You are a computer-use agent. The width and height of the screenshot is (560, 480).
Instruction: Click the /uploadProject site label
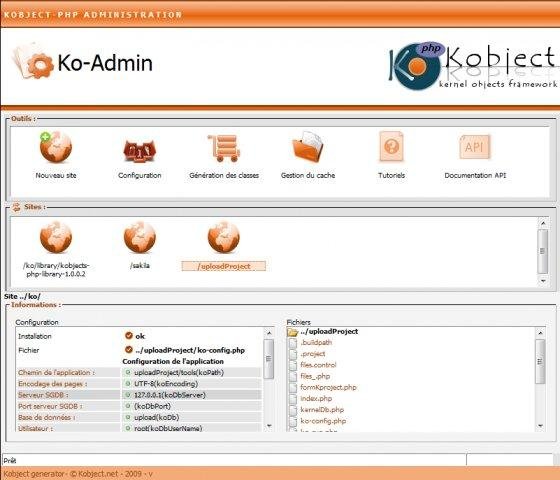point(224,266)
